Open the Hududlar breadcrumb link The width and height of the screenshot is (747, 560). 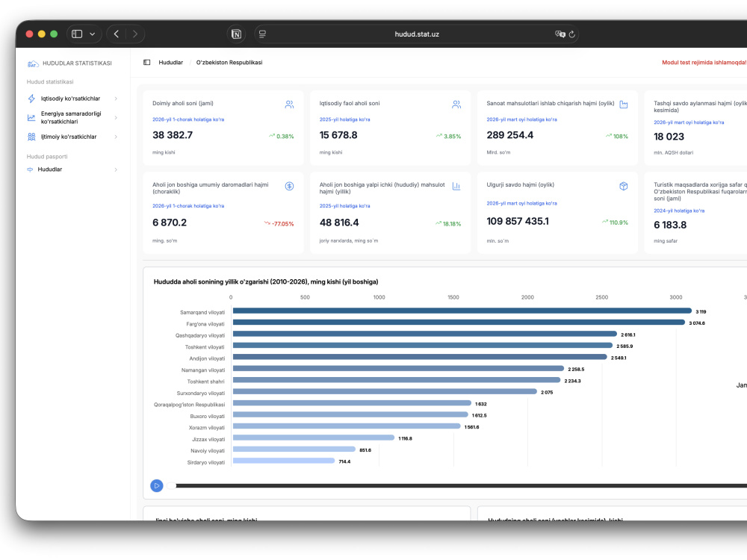170,63
